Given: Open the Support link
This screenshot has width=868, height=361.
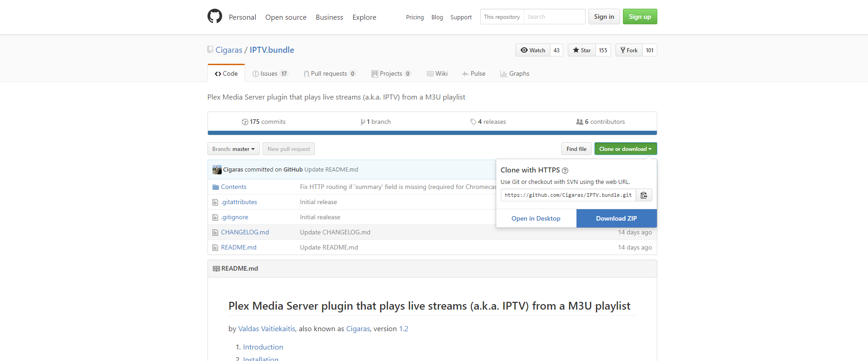Looking at the screenshot, I should point(461,17).
